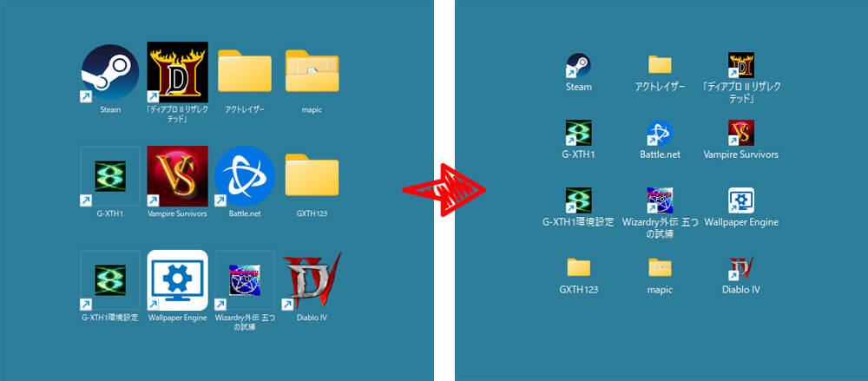868x381 pixels.
Task: Click 'G-XTH1環境設定' label on left desktop
Action: [x=109, y=318]
